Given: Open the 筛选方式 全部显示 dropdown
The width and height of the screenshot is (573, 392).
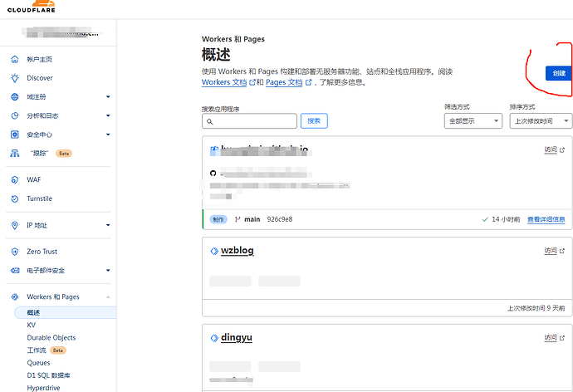Looking at the screenshot, I should pyautogui.click(x=473, y=121).
